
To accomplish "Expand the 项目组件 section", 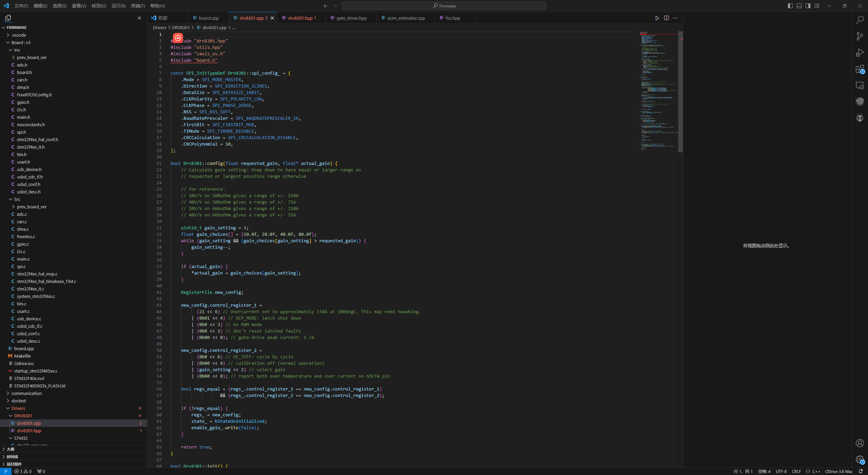I will [74, 464].
